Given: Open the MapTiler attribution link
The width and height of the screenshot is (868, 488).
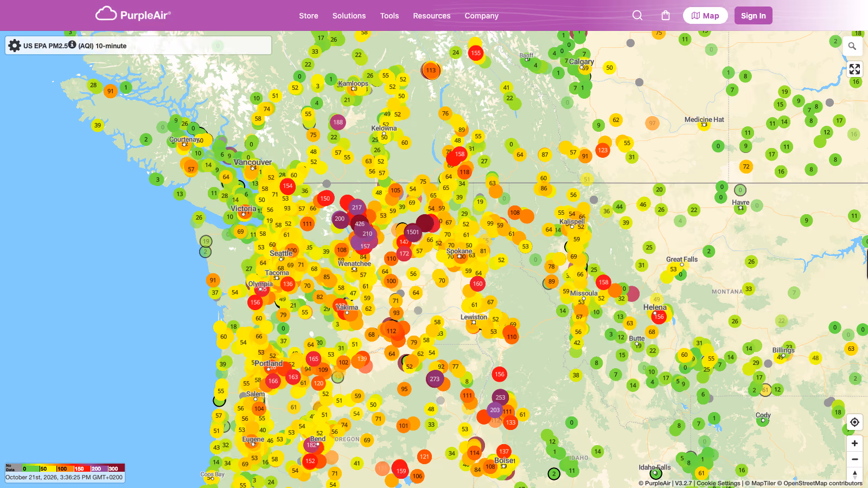Looking at the screenshot, I should (x=760, y=483).
